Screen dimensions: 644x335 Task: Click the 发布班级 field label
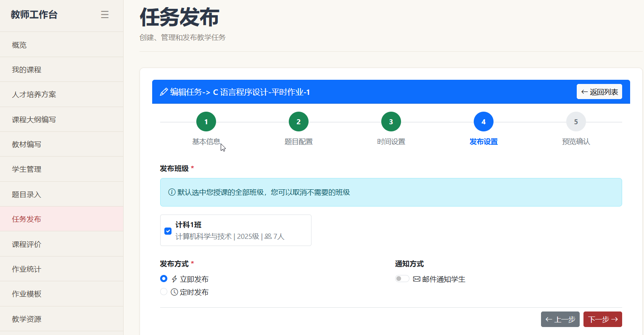(174, 168)
